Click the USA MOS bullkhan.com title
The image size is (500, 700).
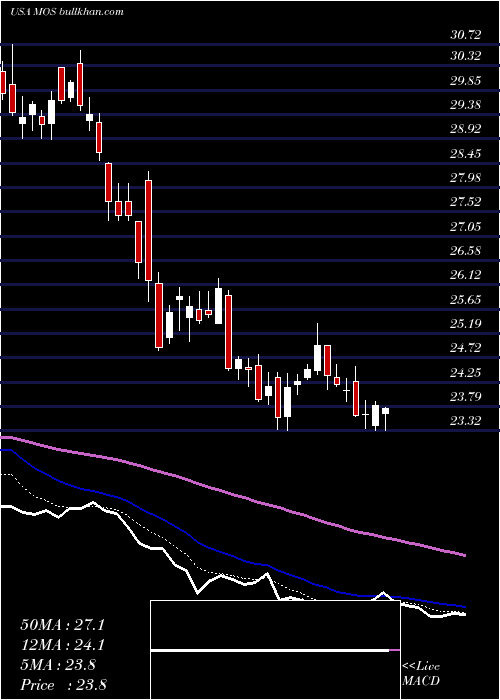pos(67,12)
